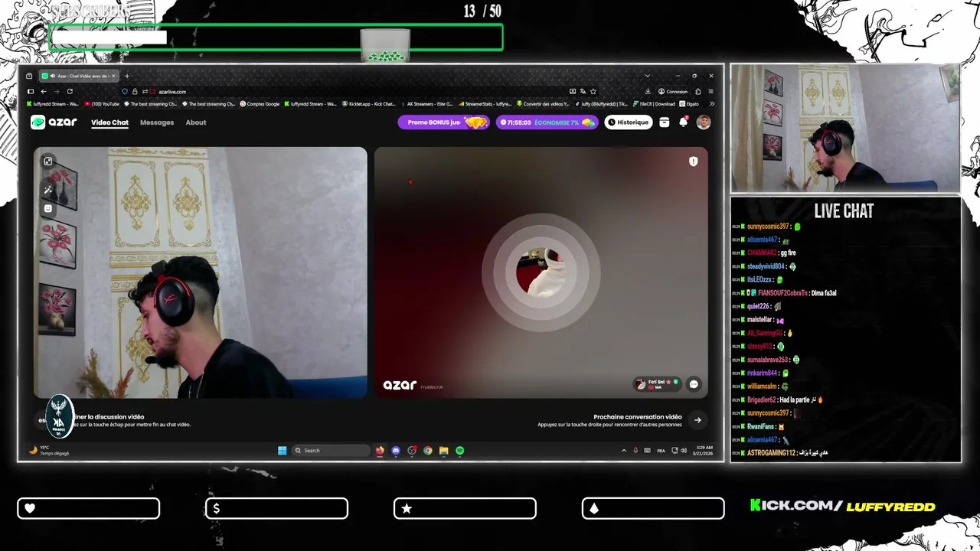Click the expand view icon on your video
The width and height of the screenshot is (980, 551).
48,161
